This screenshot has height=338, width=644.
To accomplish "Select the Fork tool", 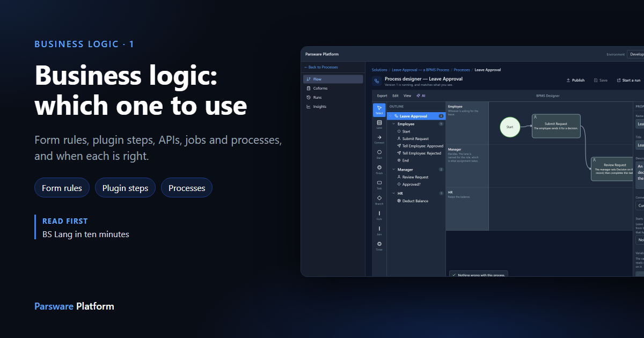I will (379, 215).
